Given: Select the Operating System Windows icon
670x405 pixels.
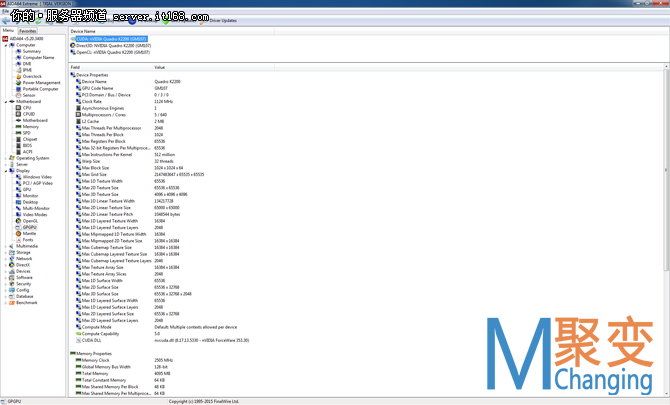Looking at the screenshot, I should (12, 158).
